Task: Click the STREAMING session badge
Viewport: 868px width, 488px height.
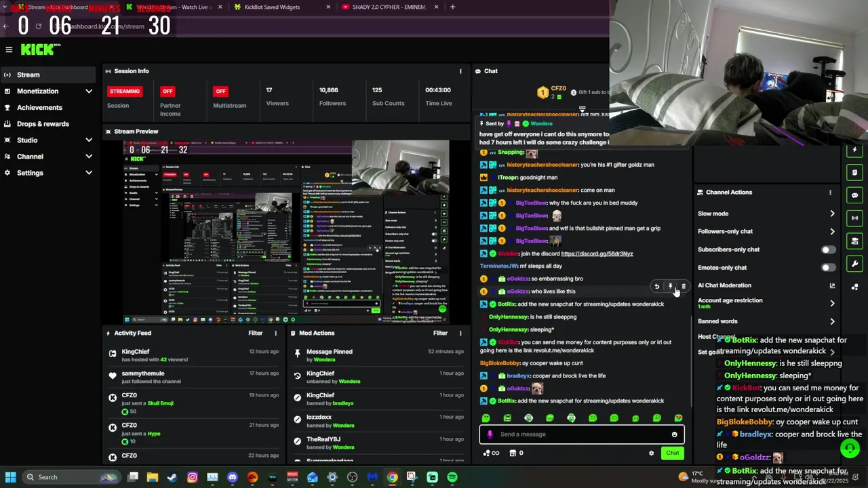Action: click(125, 91)
